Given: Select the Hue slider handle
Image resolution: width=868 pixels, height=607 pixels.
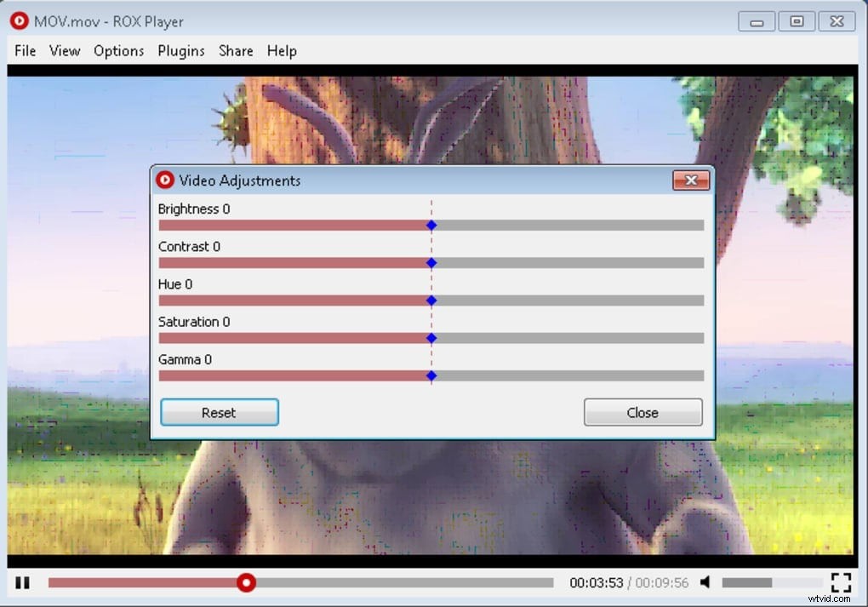Looking at the screenshot, I should coord(431,300).
